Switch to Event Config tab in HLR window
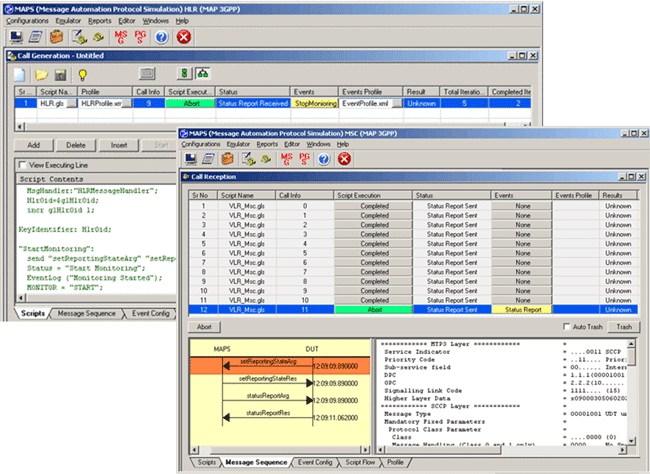Screen dimensions: 650x474 (150, 314)
